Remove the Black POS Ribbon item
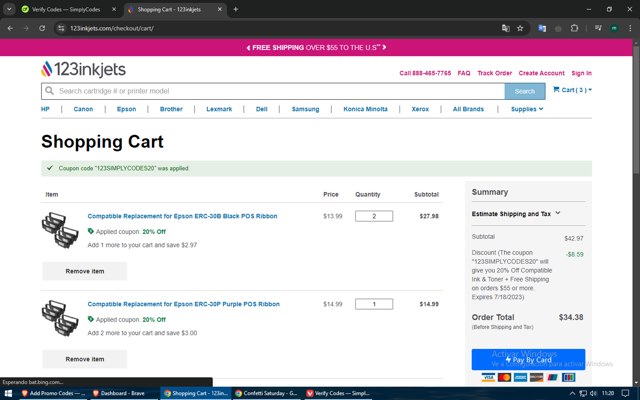The height and width of the screenshot is (400, 640). pos(84,271)
